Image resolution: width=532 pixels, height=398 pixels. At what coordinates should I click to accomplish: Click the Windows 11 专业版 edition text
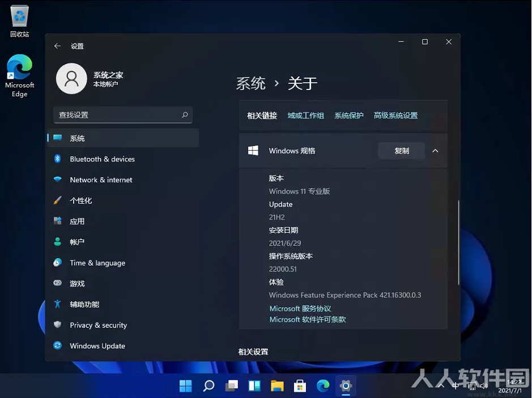[299, 191]
